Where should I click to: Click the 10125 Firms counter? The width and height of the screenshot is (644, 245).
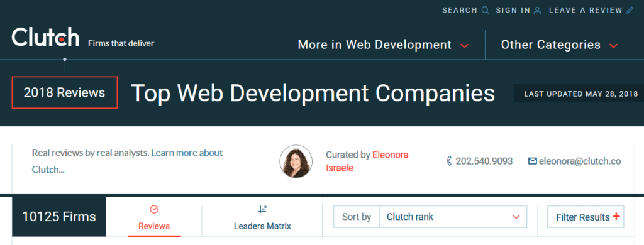pos(58,217)
